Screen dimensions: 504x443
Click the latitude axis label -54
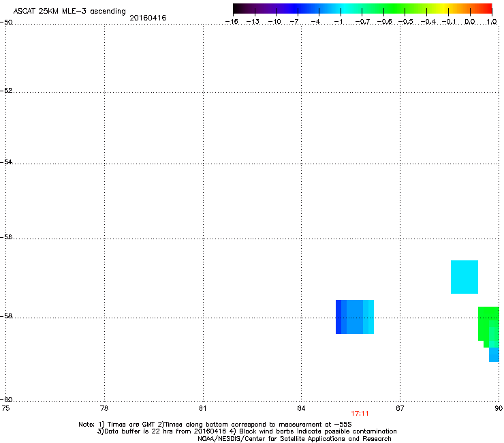click(x=6, y=162)
